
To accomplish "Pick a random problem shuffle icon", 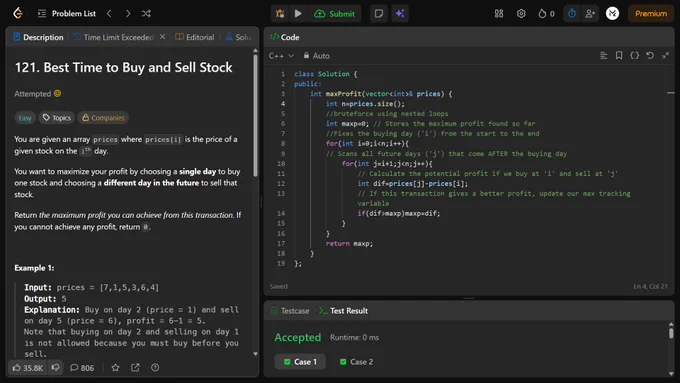I will pos(146,13).
